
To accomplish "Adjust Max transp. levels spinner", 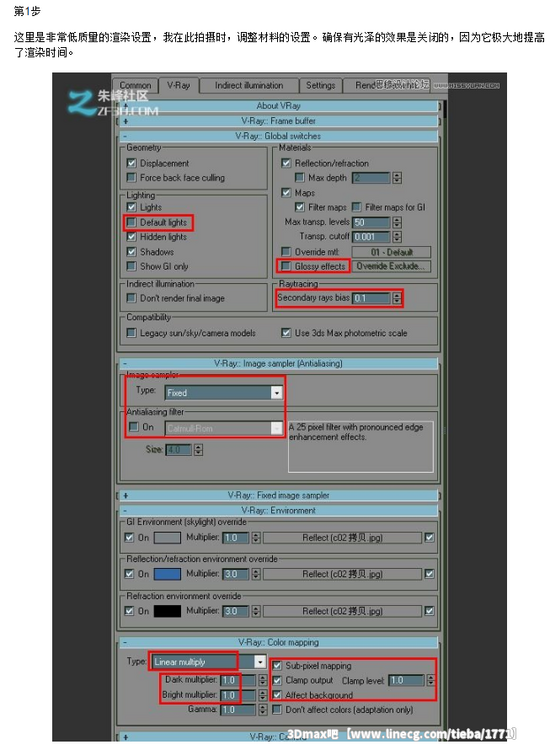I will [x=397, y=222].
